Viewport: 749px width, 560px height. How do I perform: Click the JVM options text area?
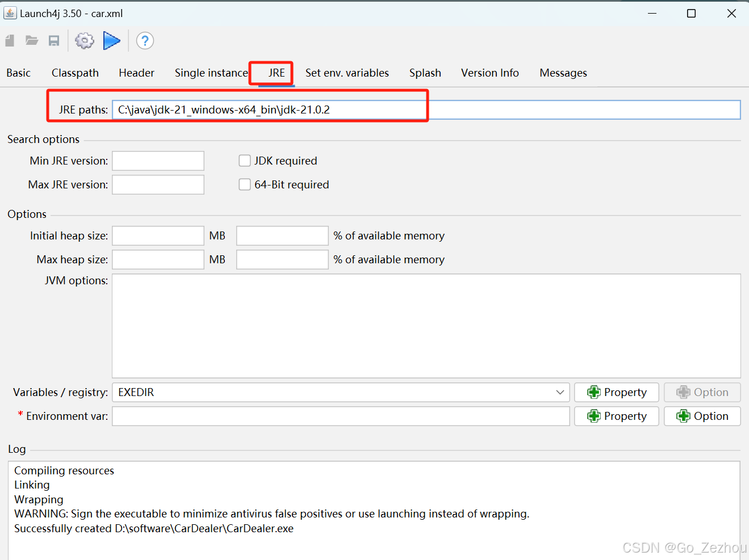point(426,326)
